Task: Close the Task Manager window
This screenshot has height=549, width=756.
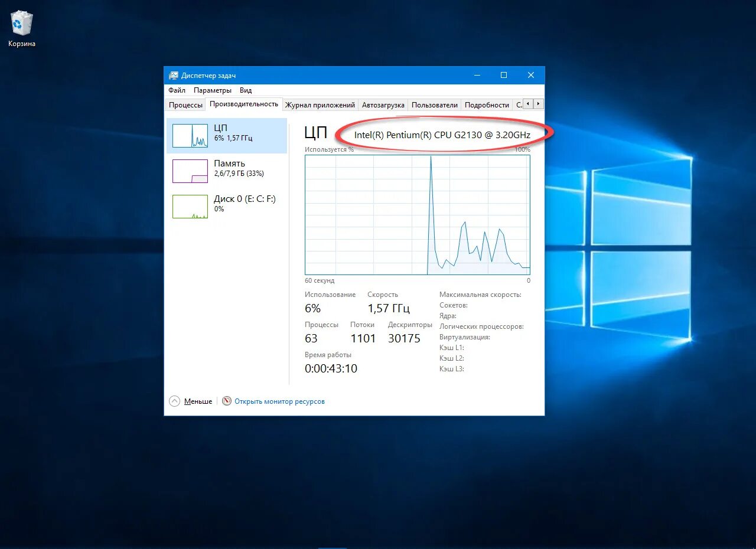Action: tap(531, 75)
